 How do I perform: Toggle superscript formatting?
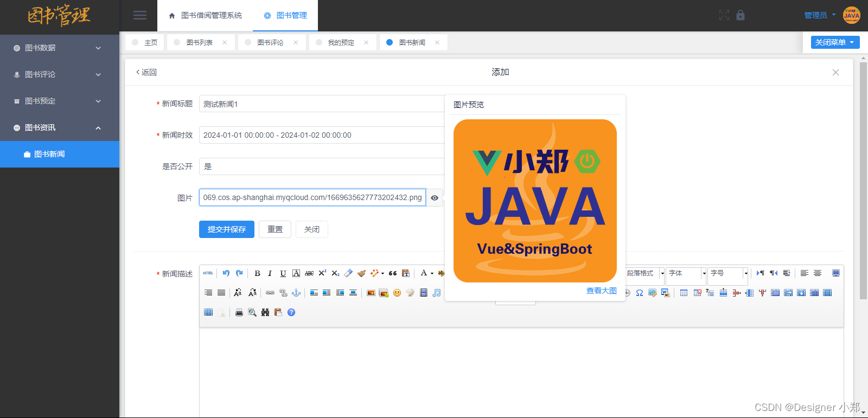click(x=322, y=273)
